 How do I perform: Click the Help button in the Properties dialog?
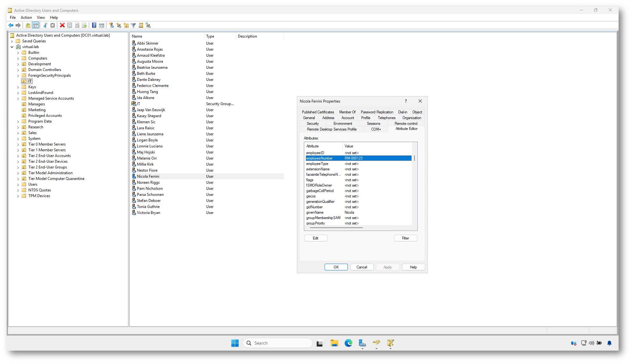(413, 267)
